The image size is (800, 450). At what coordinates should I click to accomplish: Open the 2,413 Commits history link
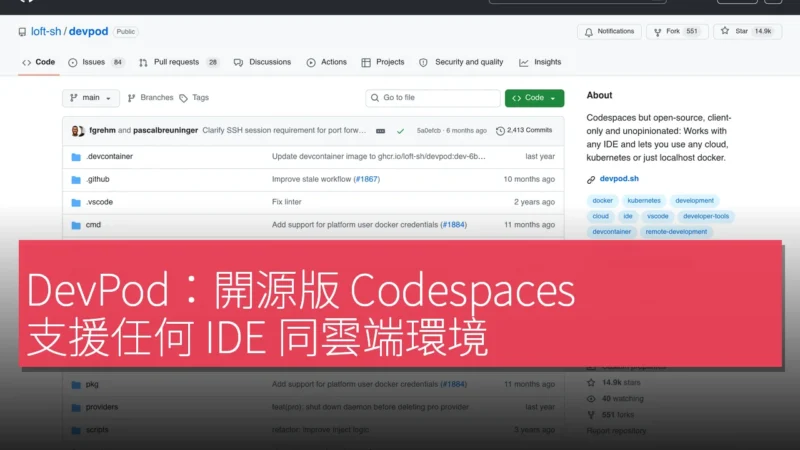(524, 131)
